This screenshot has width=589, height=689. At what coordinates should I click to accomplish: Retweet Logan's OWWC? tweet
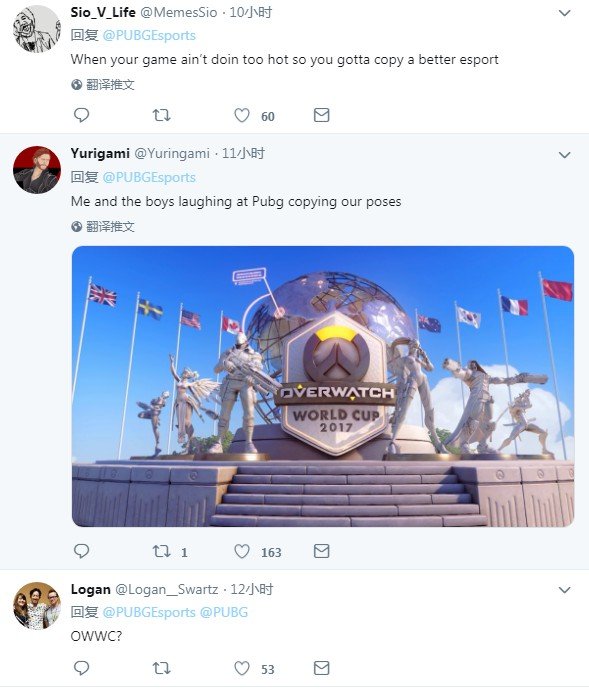coord(161,668)
